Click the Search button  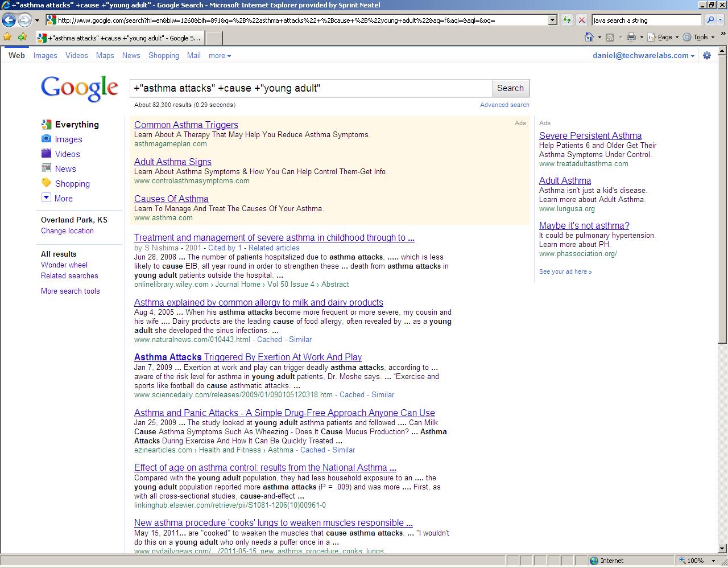510,88
